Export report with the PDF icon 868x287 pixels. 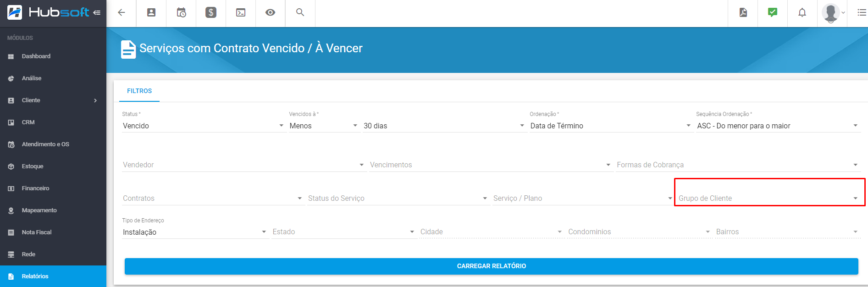[x=743, y=12]
